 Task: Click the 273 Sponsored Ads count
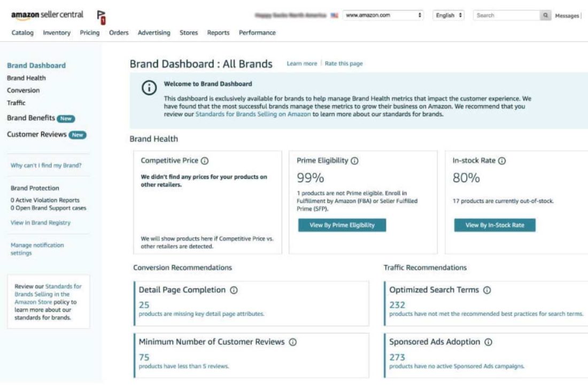point(397,358)
